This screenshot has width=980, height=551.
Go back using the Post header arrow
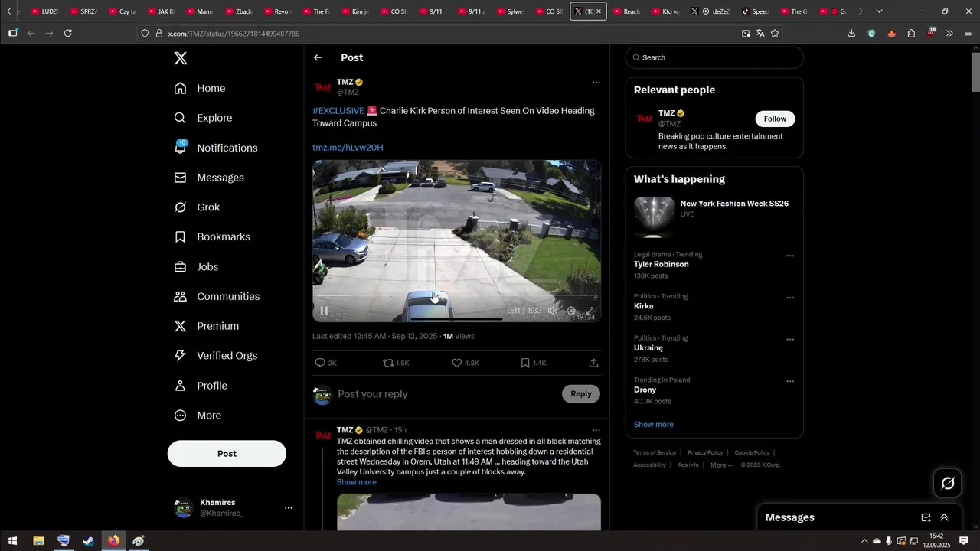point(318,58)
